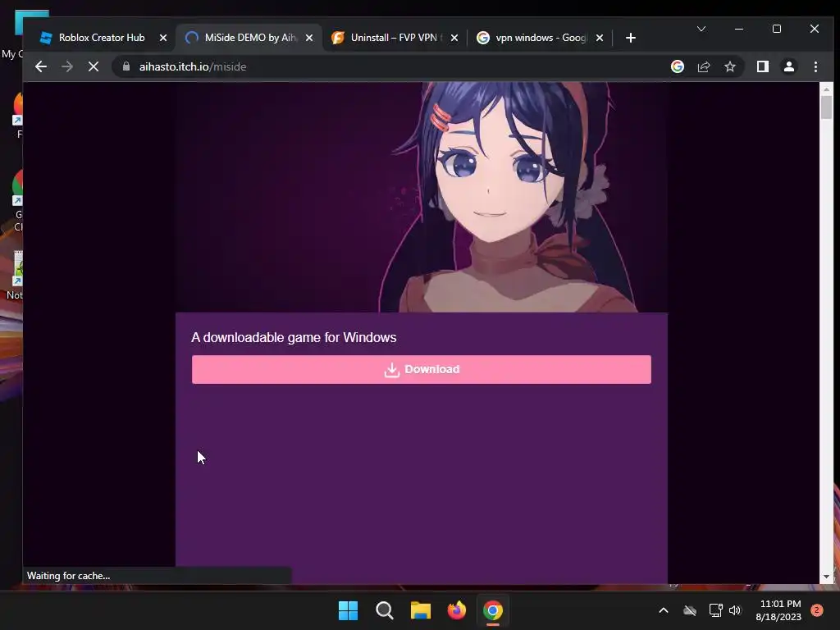Open Google icon in the address bar
The height and width of the screenshot is (630, 840).
click(x=677, y=66)
